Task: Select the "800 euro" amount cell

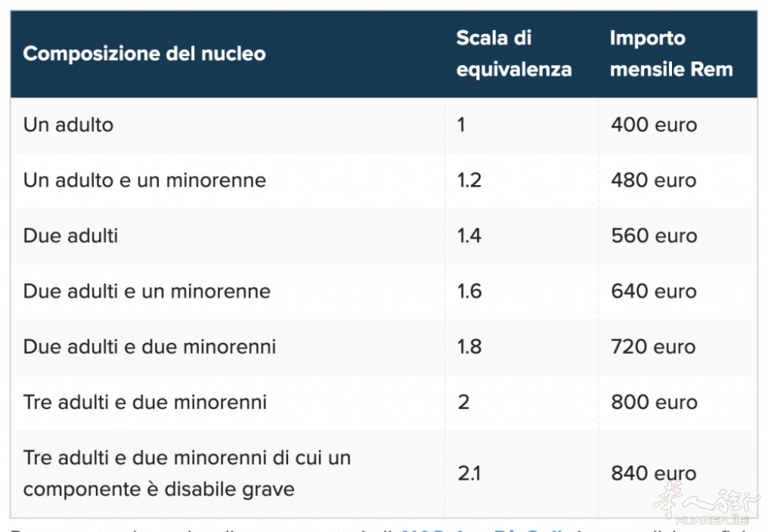Action: 654,402
